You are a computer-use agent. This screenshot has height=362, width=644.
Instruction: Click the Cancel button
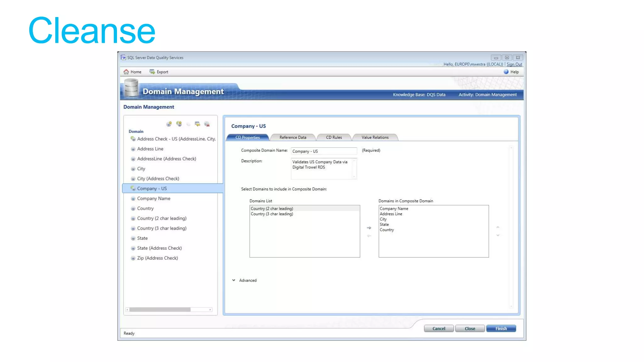click(438, 328)
